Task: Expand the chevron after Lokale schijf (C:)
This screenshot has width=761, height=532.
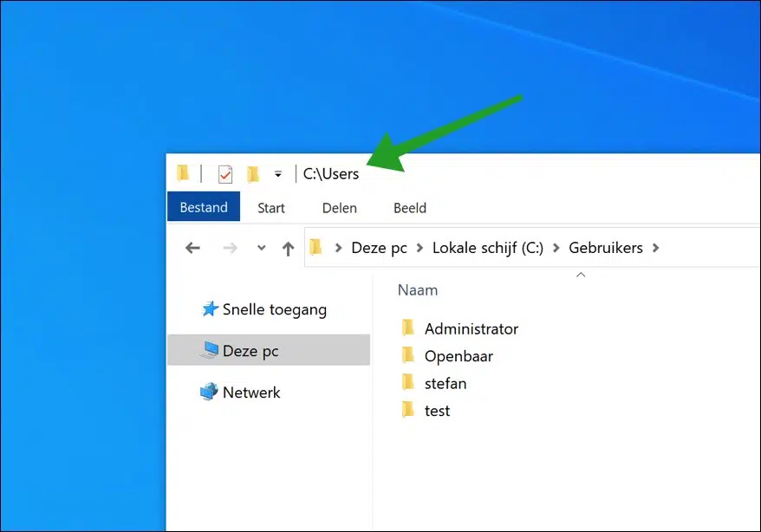Action: point(556,248)
